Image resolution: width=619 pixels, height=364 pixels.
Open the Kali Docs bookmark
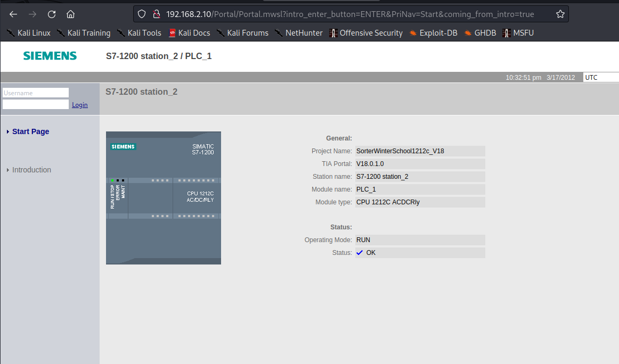[x=190, y=33]
